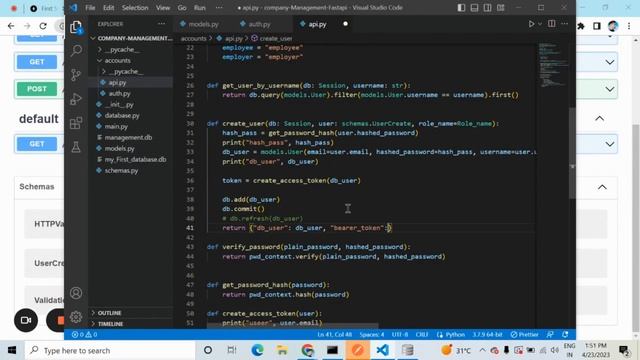Open errors and warnings in status bar
640x360 pixels.
click(x=84, y=335)
